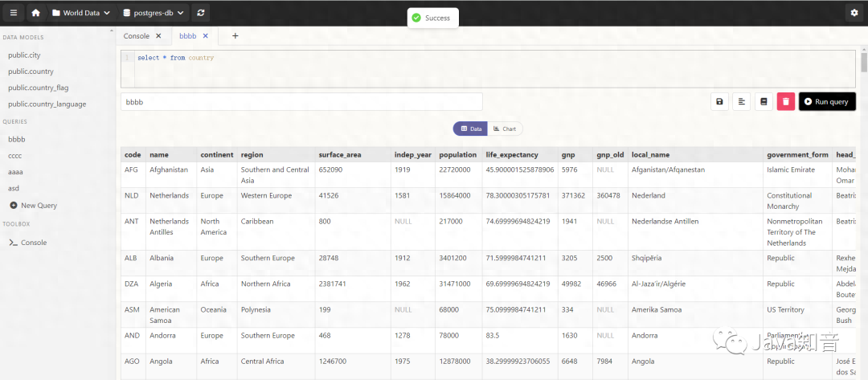
Task: Close the bbbb tab
Action: (206, 36)
